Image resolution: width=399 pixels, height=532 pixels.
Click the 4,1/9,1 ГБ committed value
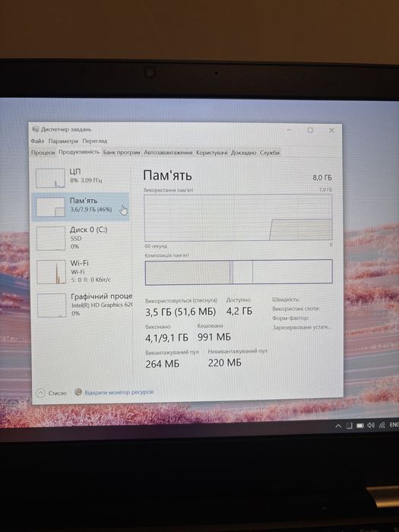(166, 338)
